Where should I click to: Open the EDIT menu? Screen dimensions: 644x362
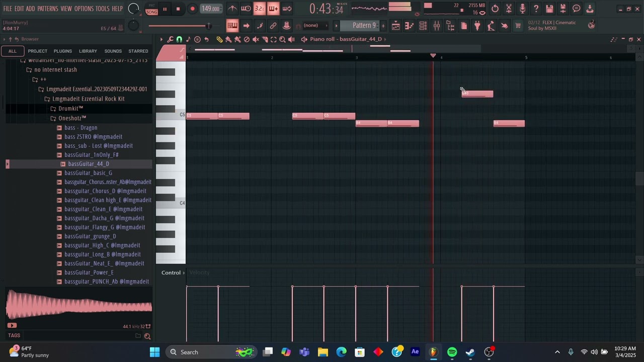click(x=19, y=9)
